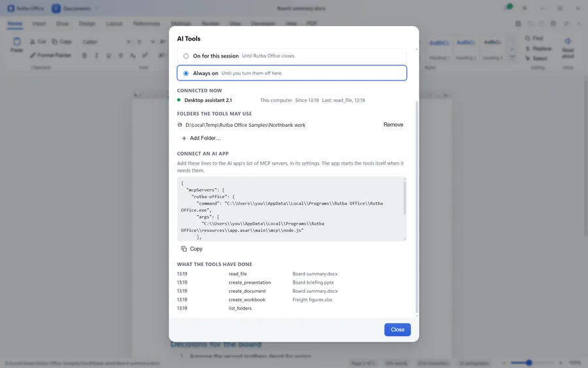Click the dialog scroll-up arrow
Screen dimensions: 588x368
point(417,50)
